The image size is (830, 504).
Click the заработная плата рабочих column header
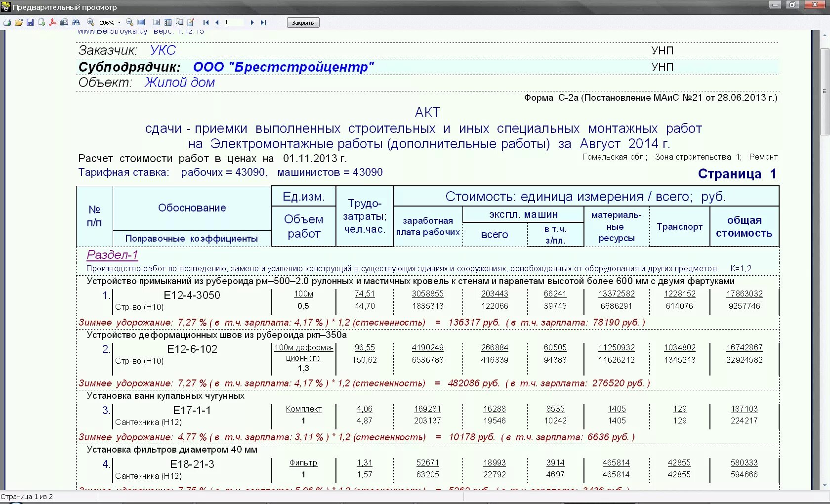(428, 226)
